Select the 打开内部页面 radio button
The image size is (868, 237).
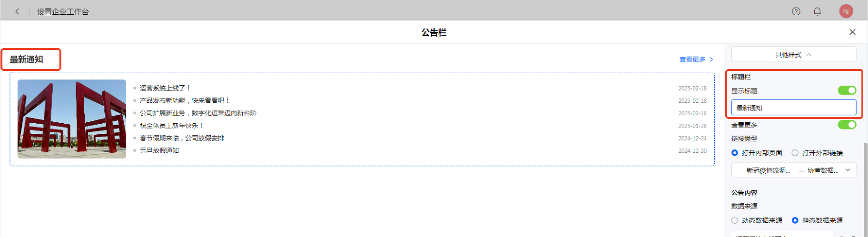pyautogui.click(x=735, y=153)
